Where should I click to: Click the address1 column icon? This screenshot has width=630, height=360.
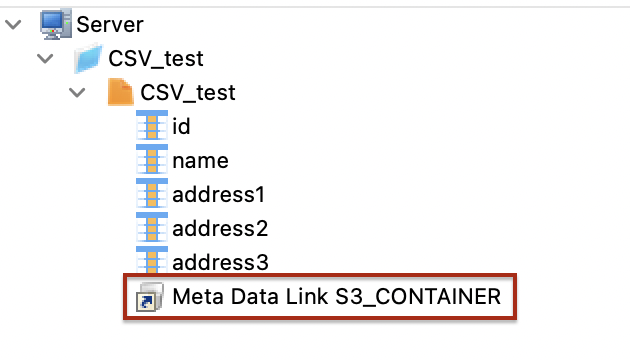(152, 194)
